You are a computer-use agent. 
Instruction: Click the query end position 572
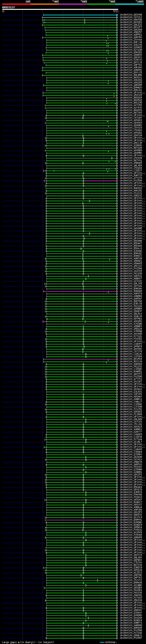(115, 11)
